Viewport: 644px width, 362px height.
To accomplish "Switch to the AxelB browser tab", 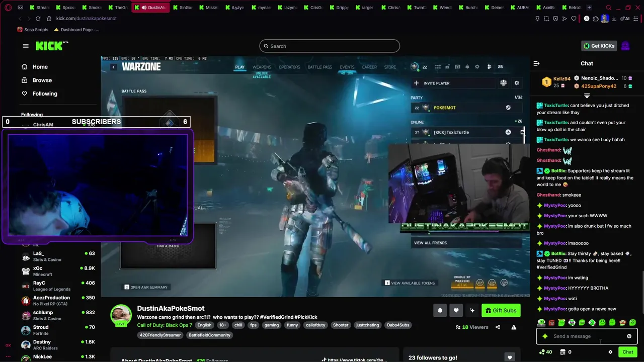I will (546, 8).
